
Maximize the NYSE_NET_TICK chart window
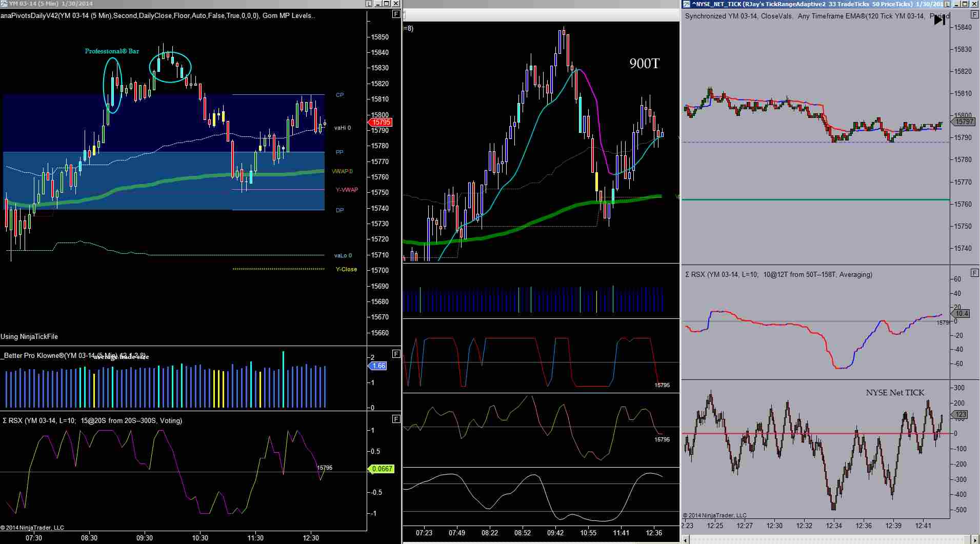[965, 4]
